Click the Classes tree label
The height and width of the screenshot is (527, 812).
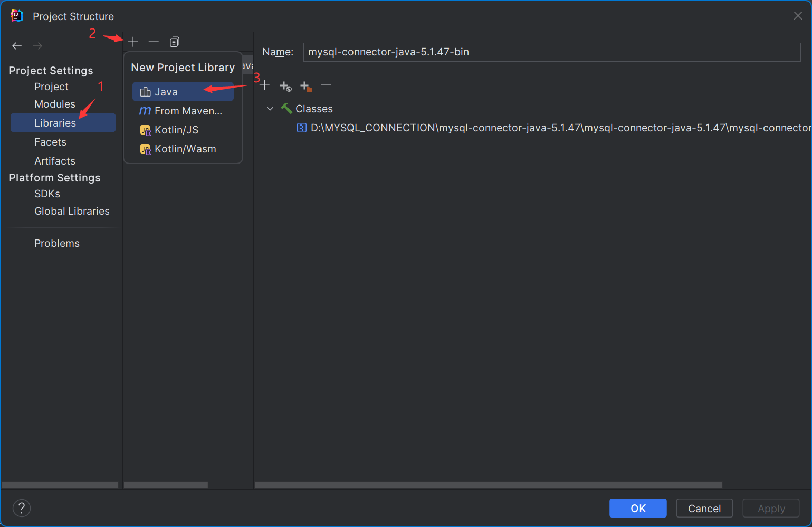[x=314, y=109]
